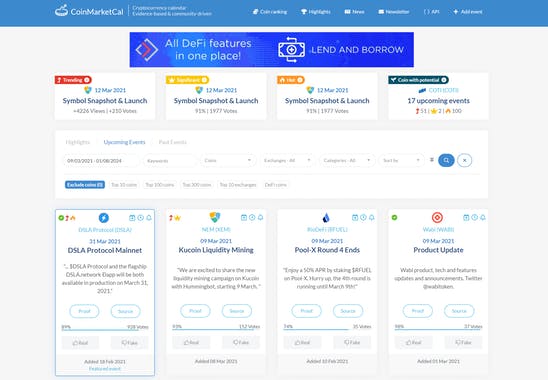548x380 pixels.
Task: Expand the Coins dropdown
Action: [x=228, y=160]
